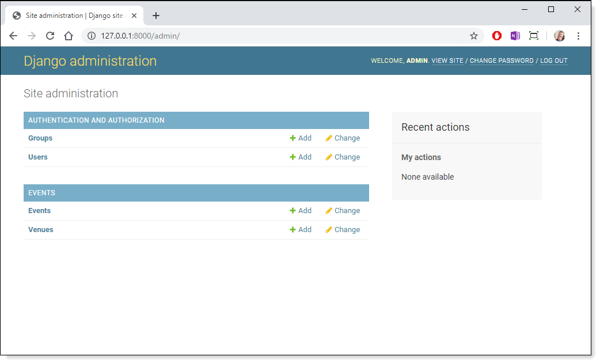
Task: View site information icon in address bar
Action: coord(92,36)
